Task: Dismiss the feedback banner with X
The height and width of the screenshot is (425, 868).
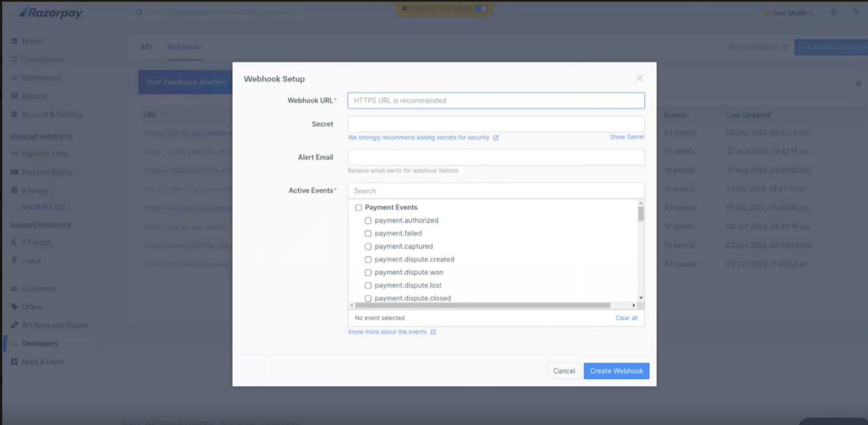Action: point(858,83)
